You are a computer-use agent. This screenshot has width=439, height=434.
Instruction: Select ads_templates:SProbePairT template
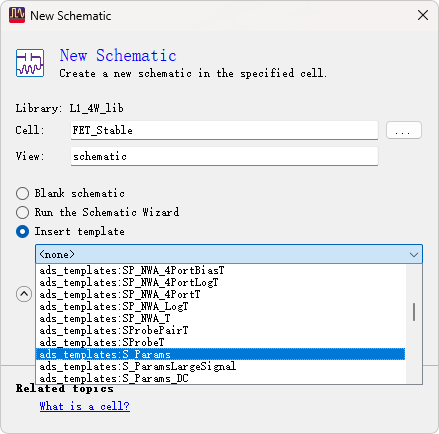[220, 330]
